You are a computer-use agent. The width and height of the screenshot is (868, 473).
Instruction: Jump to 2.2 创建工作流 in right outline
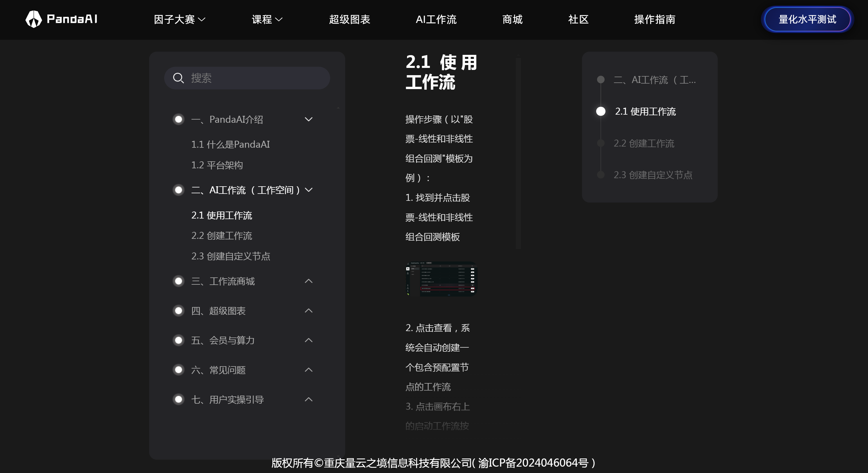click(644, 143)
